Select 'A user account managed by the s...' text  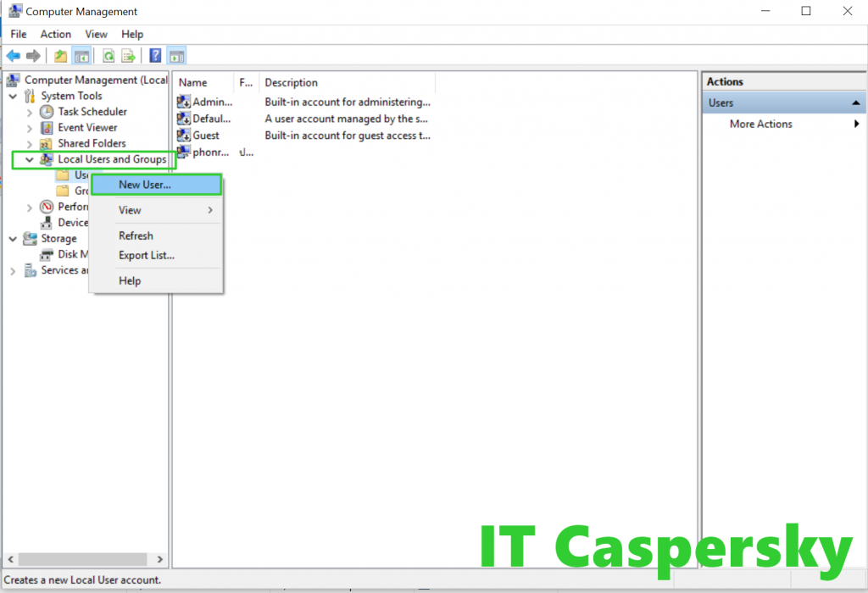pos(346,119)
